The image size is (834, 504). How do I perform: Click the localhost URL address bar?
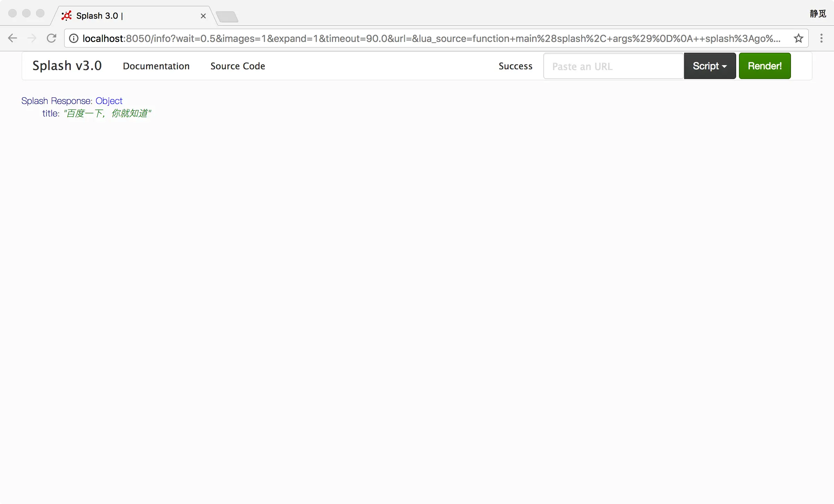point(430,38)
